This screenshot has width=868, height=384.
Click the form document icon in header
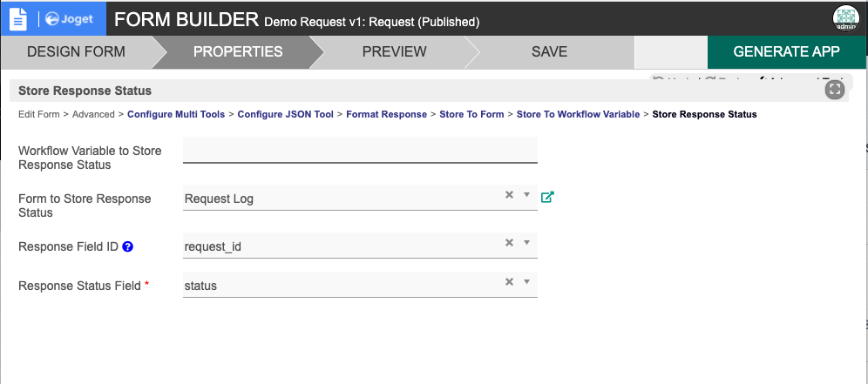(18, 18)
